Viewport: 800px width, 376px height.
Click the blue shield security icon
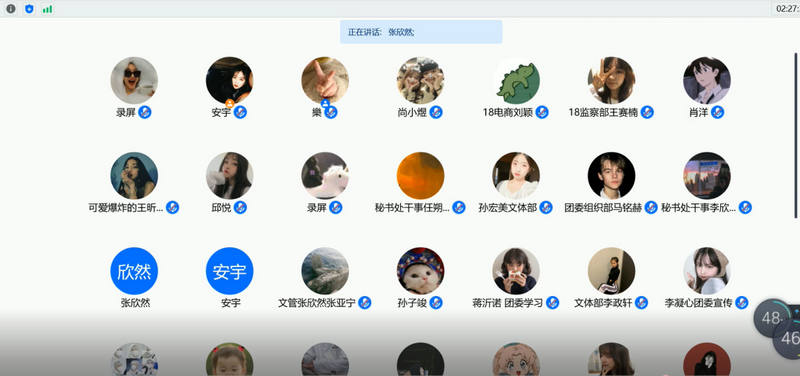30,9
